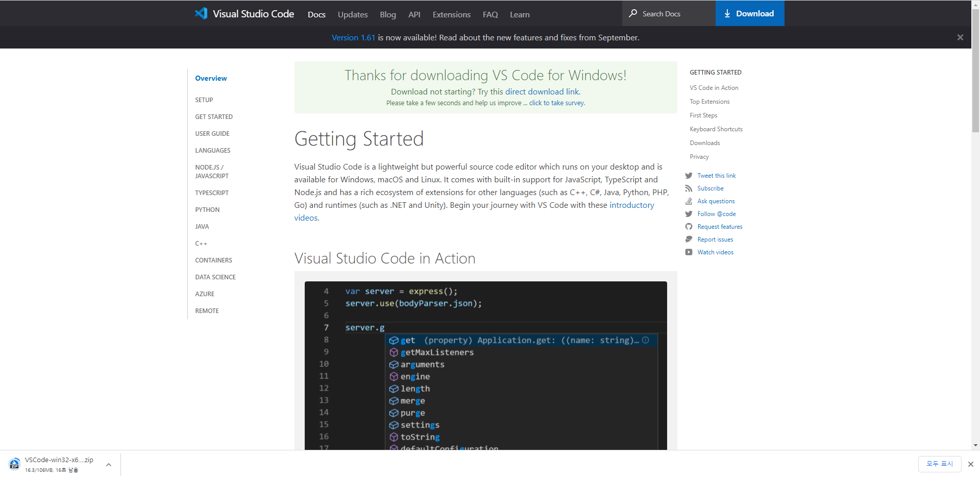Click the Twitter bird icon beside Tweet this link
The width and height of the screenshot is (980, 479).
689,176
